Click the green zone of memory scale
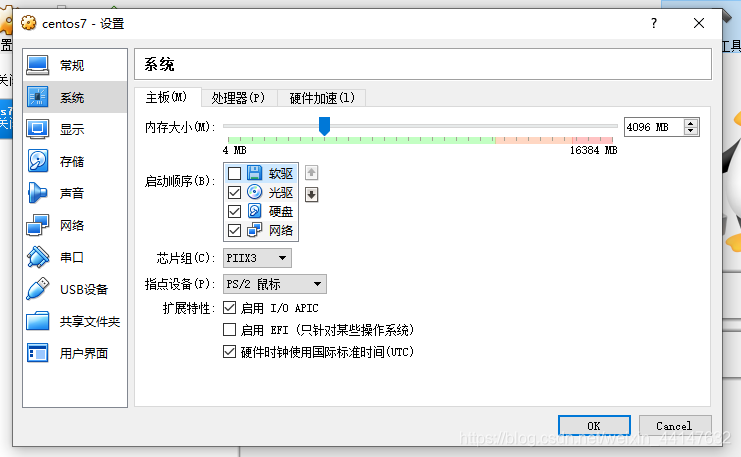The height and width of the screenshot is (457, 741). click(361, 140)
